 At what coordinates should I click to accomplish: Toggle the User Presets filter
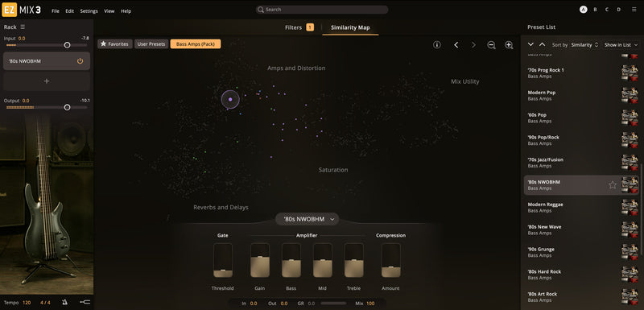[x=151, y=44]
